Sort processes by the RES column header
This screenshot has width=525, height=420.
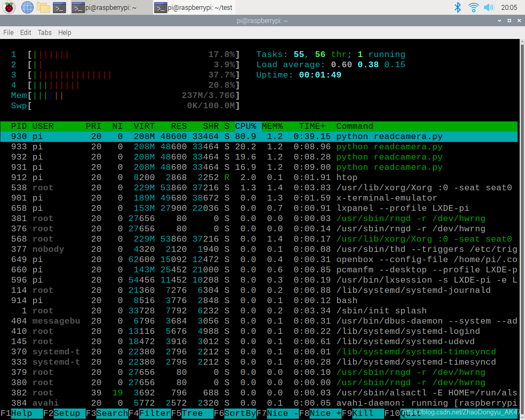tap(179, 126)
